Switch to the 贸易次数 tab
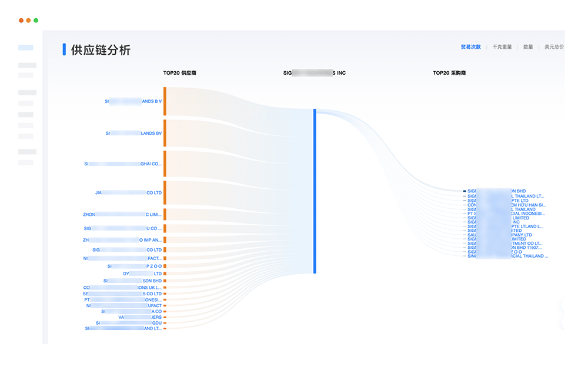588x370 pixels. click(x=470, y=47)
